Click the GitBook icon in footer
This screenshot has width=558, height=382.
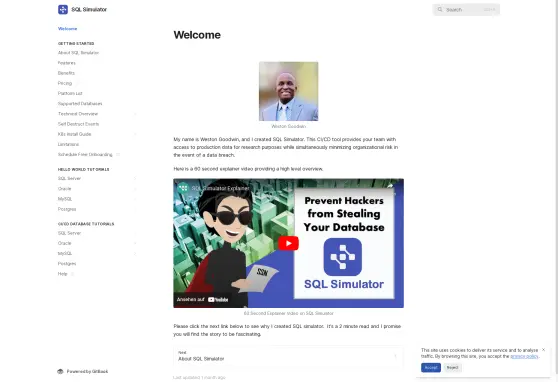(60, 371)
